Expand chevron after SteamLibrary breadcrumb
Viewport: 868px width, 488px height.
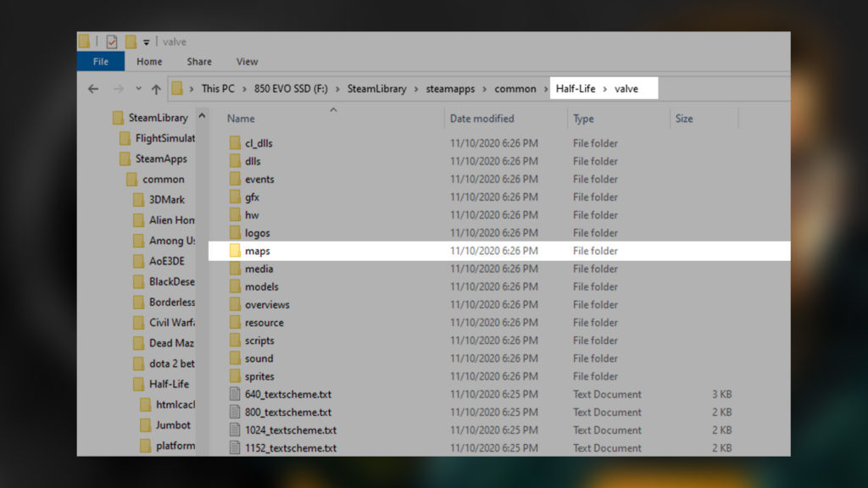(x=415, y=89)
